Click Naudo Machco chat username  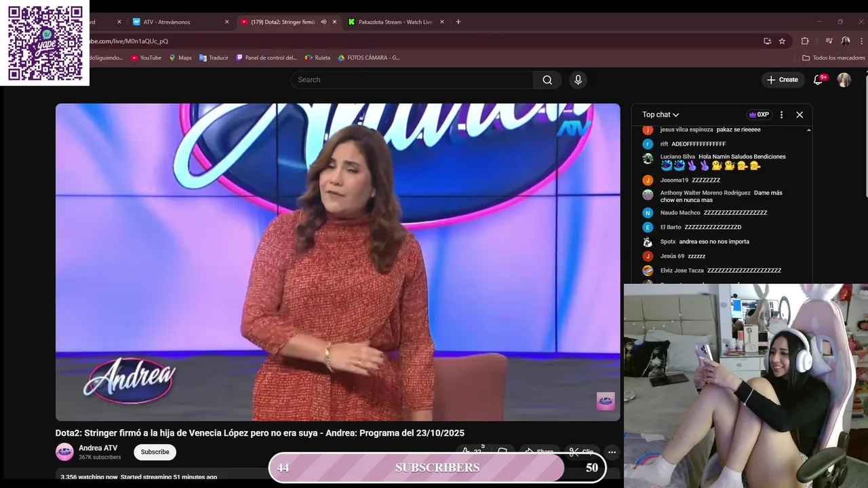[x=680, y=213]
